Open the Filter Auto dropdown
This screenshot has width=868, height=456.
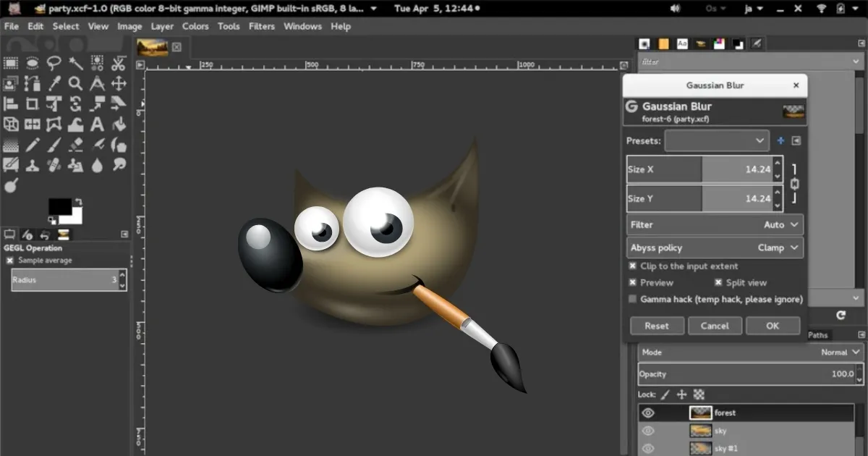click(715, 225)
